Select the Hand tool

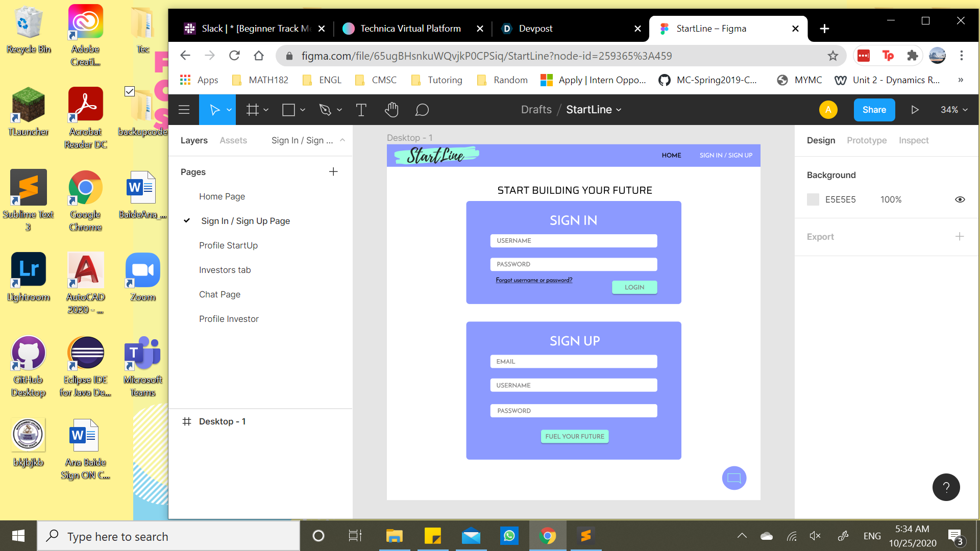click(391, 110)
